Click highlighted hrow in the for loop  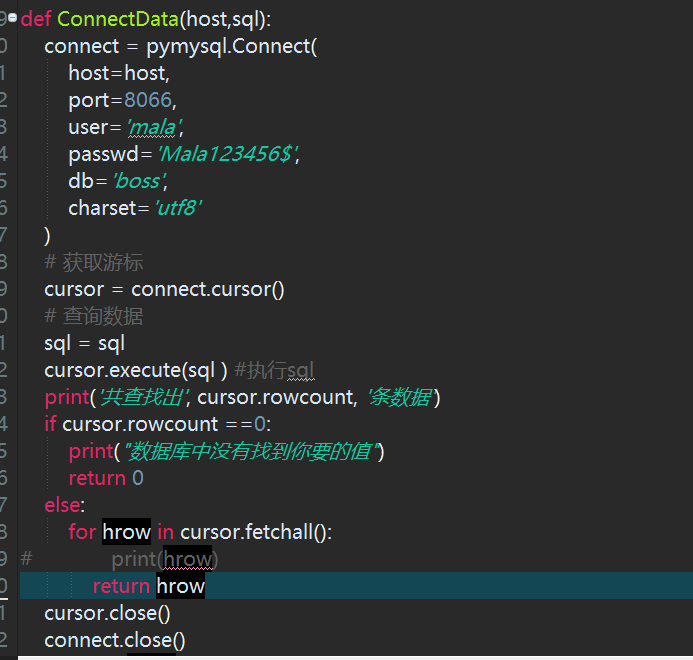[126, 532]
